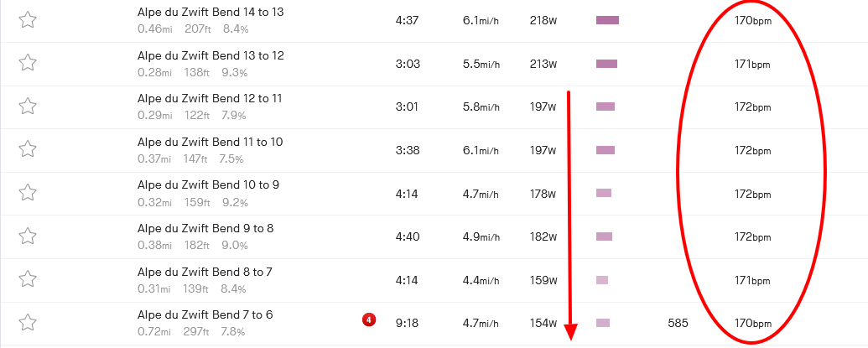Star the Bend 14 to 13 segment

[x=28, y=20]
